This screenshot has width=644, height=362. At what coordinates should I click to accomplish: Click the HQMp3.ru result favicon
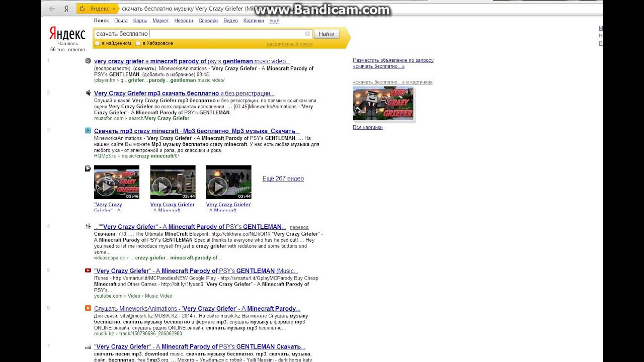tap(88, 131)
